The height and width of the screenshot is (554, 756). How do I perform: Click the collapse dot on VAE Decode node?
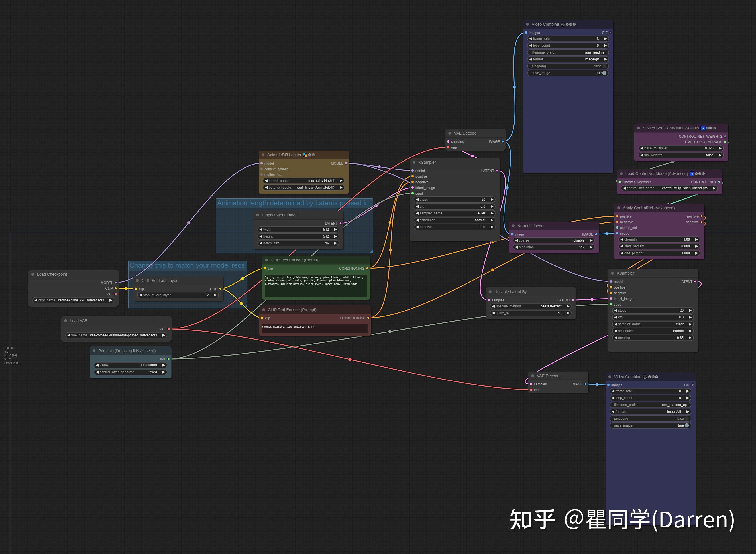click(450, 133)
